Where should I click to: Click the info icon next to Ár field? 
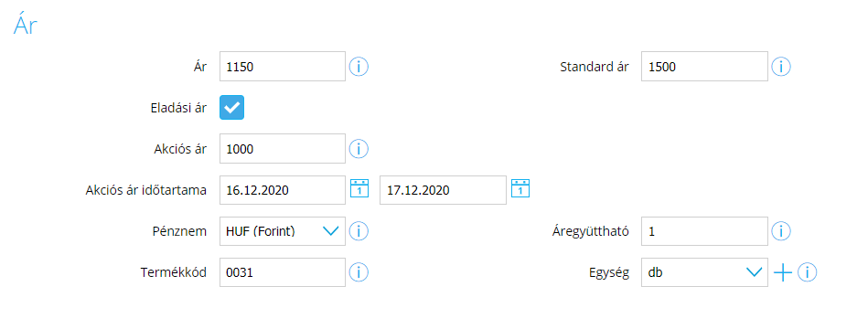359,67
